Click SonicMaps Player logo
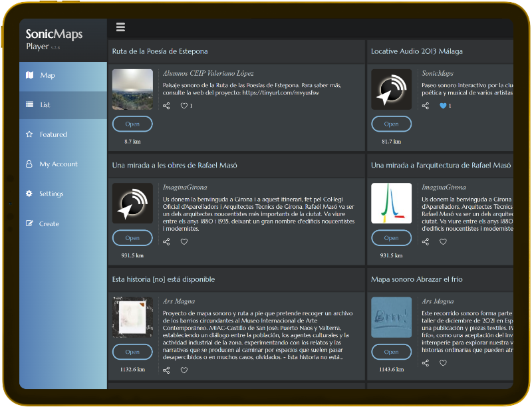 (55, 39)
